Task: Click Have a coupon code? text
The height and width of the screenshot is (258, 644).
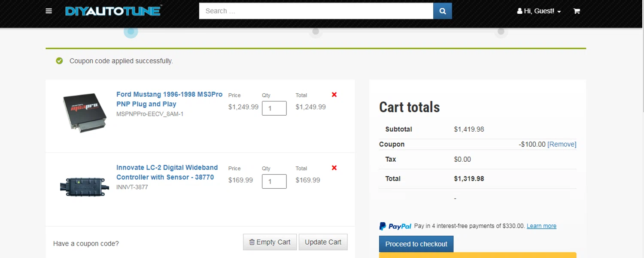Action: (86, 243)
